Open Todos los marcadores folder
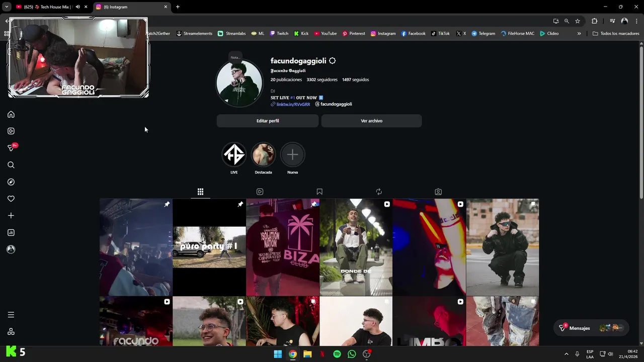The height and width of the screenshot is (362, 644). click(x=616, y=34)
